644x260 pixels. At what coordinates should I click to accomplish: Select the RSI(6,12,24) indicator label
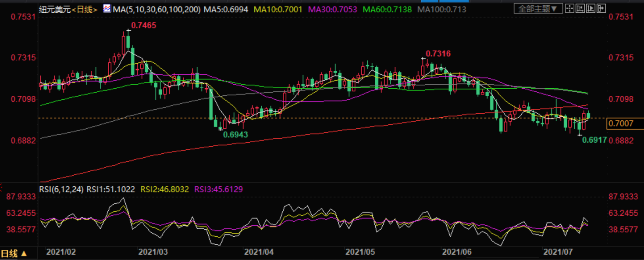(x=61, y=189)
